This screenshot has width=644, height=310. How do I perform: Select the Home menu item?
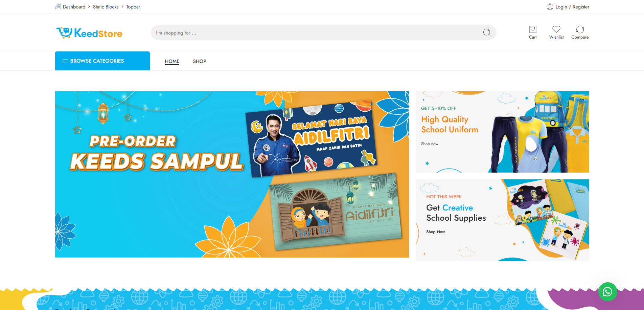pyautogui.click(x=172, y=61)
